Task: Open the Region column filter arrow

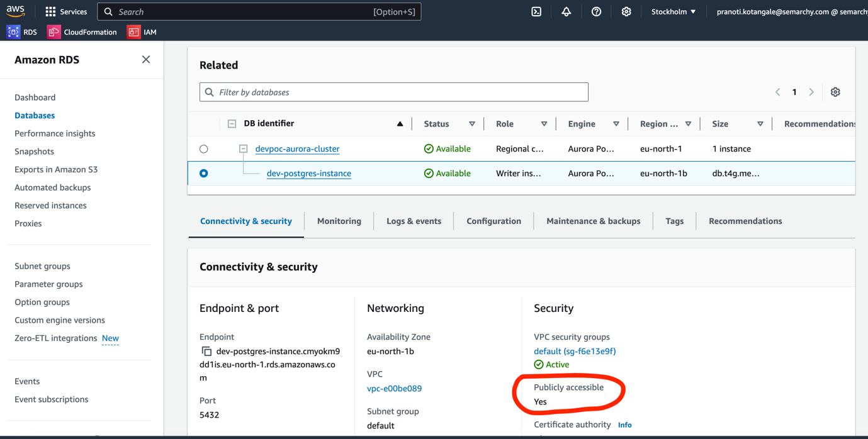Action: pyautogui.click(x=688, y=124)
